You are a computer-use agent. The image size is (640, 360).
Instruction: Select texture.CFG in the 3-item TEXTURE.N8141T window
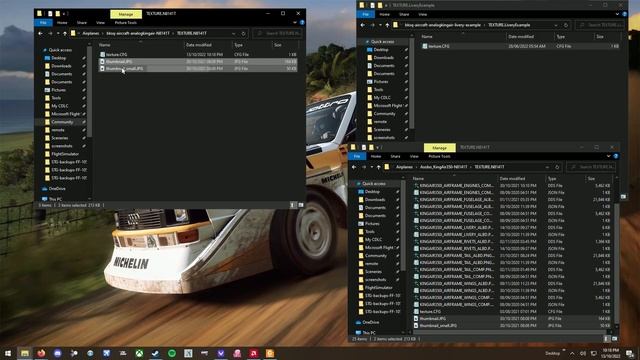pyautogui.click(x=198, y=54)
